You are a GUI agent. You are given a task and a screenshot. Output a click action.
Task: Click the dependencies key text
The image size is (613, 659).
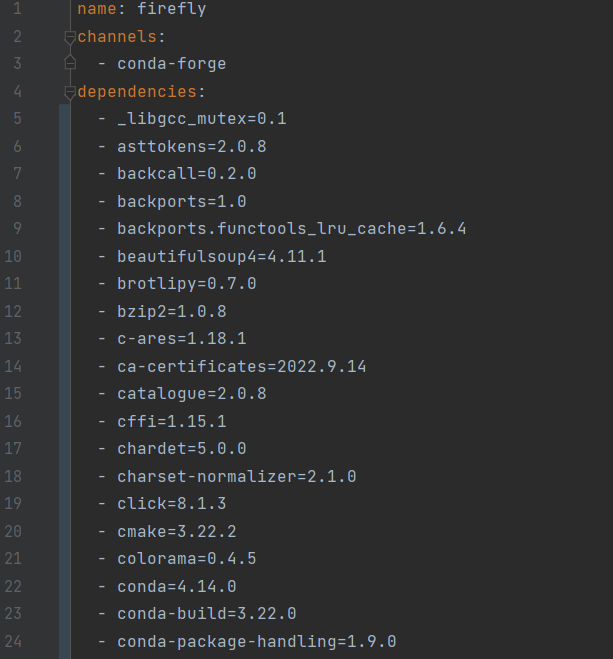[137, 92]
